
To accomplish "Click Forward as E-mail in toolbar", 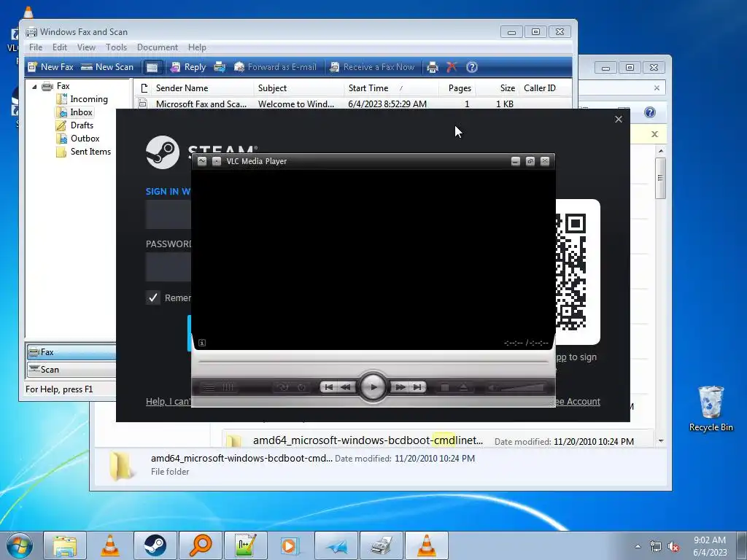I will click(x=275, y=67).
